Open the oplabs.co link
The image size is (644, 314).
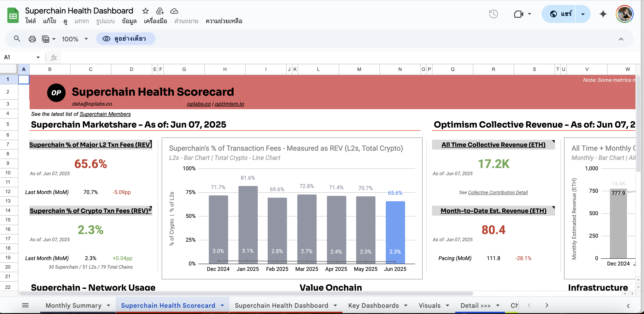199,104
